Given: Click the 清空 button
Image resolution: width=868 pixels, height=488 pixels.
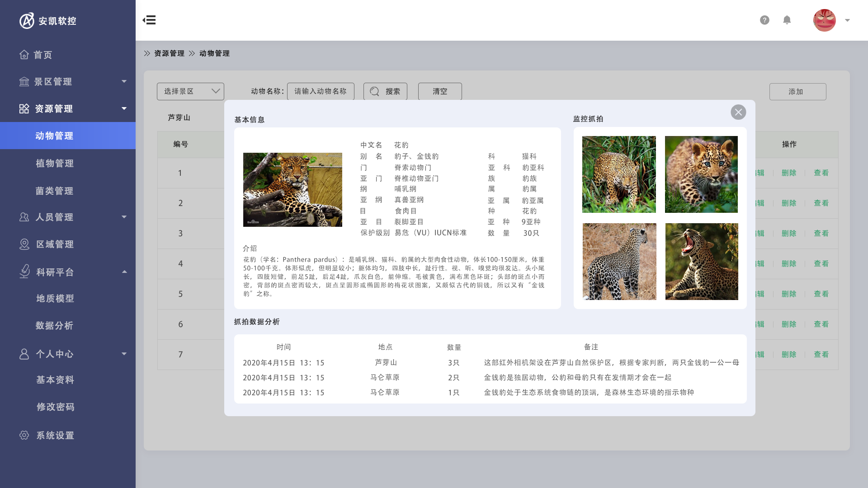Looking at the screenshot, I should pyautogui.click(x=440, y=91).
